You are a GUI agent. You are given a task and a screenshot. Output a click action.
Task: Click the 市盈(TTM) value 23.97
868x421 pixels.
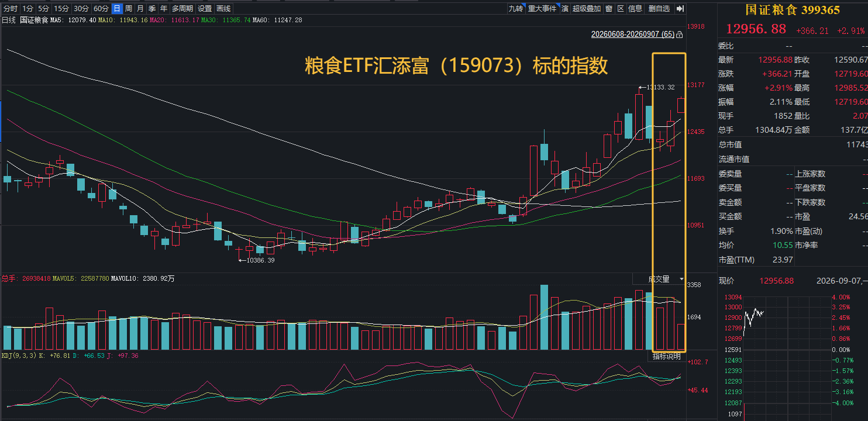click(783, 260)
